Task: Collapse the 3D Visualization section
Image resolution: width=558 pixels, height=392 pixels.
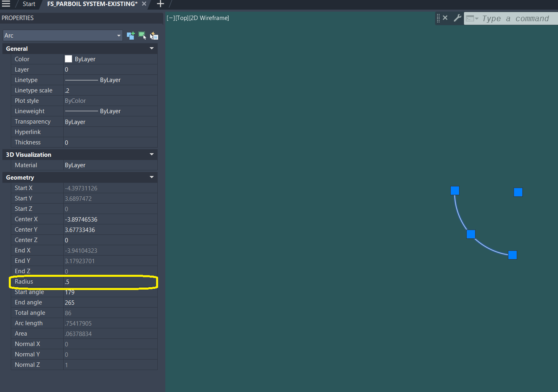Action: 151,154
